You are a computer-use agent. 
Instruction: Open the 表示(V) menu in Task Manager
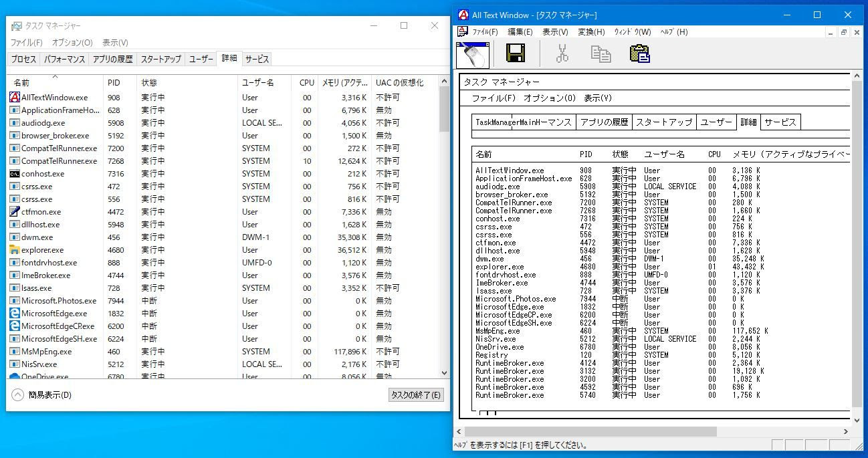coord(115,43)
